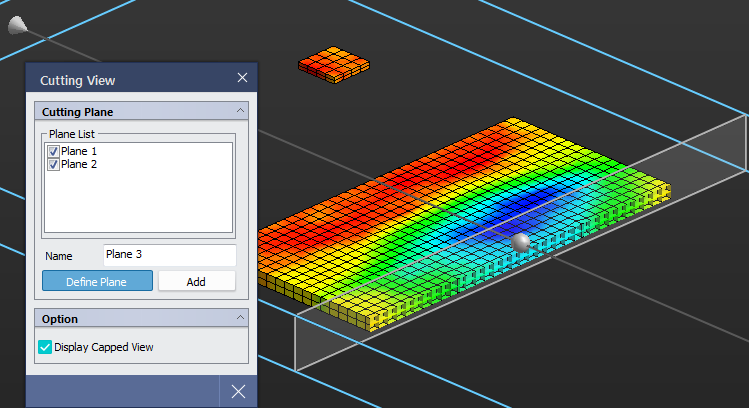749x408 pixels.
Task: Focus the Name field containing Plane 3
Action: point(169,255)
